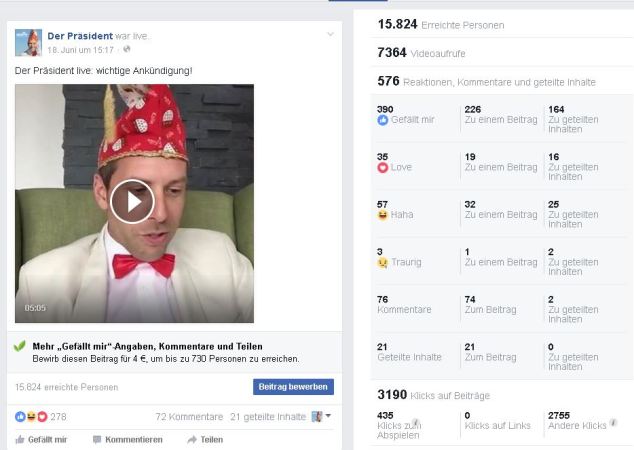Click the Haha emoji icon in stats

(x=383, y=215)
